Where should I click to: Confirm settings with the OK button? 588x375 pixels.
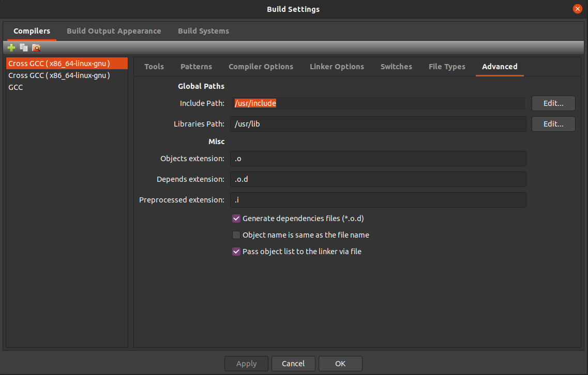(x=340, y=363)
